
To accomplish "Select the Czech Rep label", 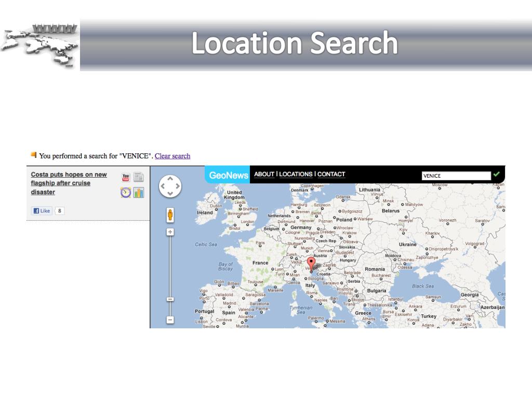I will click(x=326, y=241).
